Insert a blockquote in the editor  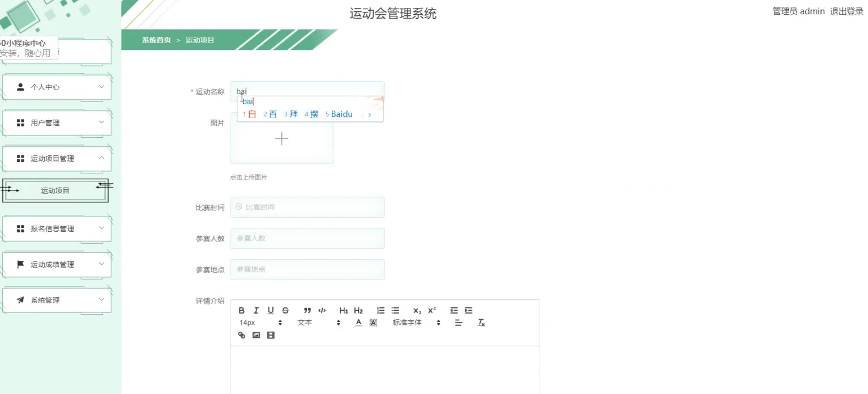point(307,310)
